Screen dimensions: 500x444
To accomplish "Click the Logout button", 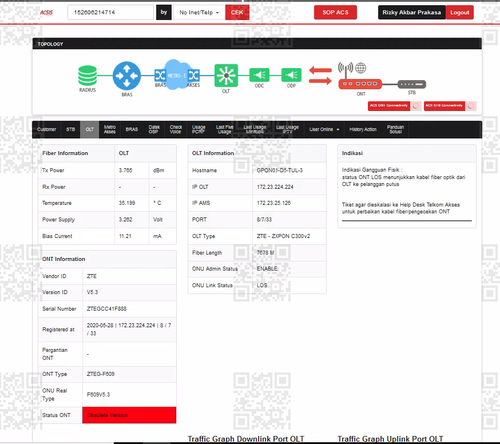I will [x=460, y=12].
